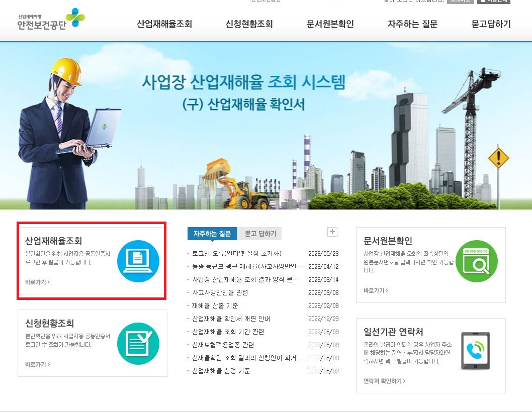
Task: Open the post '산업재해율 조회 기간 관련'
Action: coord(228,332)
